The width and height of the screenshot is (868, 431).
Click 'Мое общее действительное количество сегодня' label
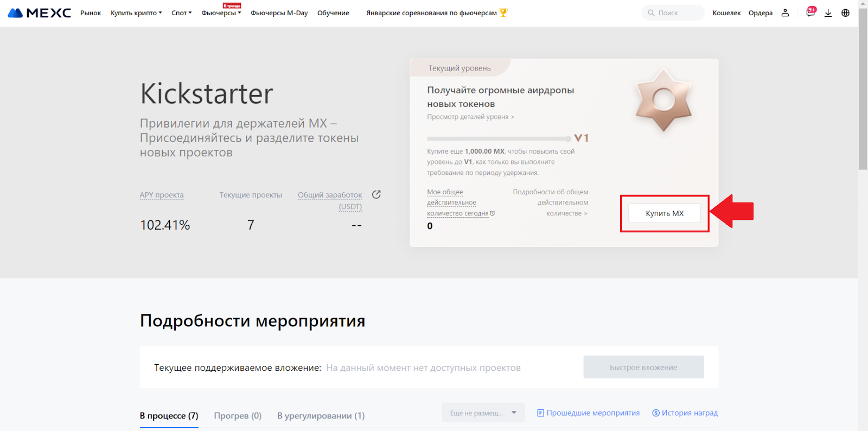(x=457, y=202)
